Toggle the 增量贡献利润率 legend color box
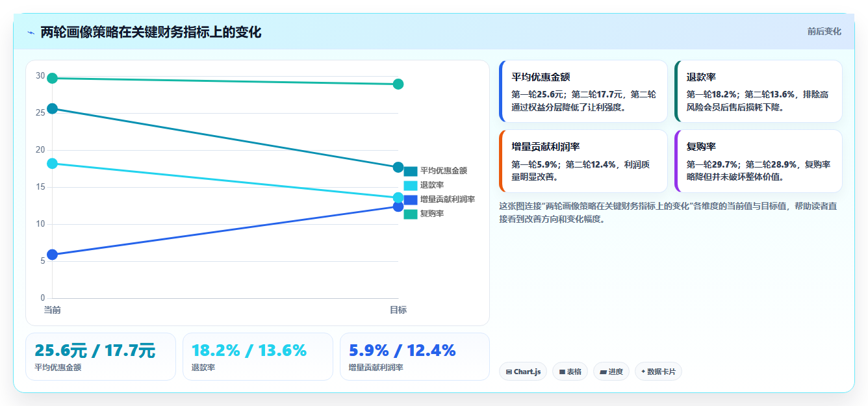Viewport: 868px width, 406px height. [411, 199]
